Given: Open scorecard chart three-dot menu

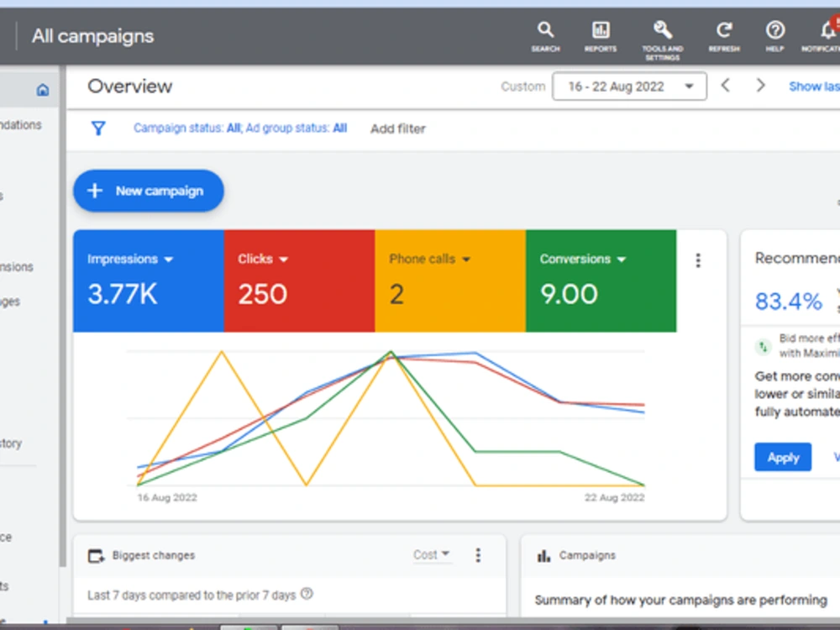Looking at the screenshot, I should tap(697, 260).
